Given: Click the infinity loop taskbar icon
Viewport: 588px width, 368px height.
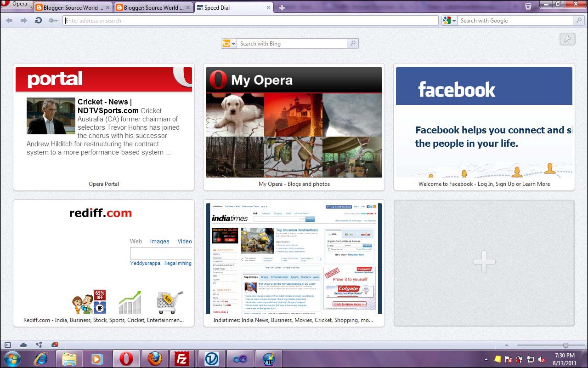Looking at the screenshot, I should tap(240, 359).
